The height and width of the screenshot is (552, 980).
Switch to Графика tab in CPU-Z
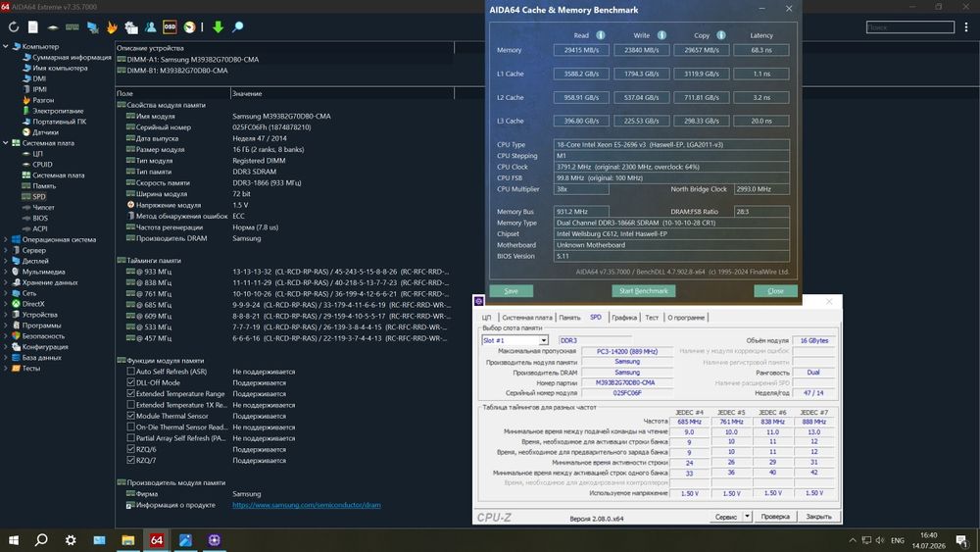[623, 318]
